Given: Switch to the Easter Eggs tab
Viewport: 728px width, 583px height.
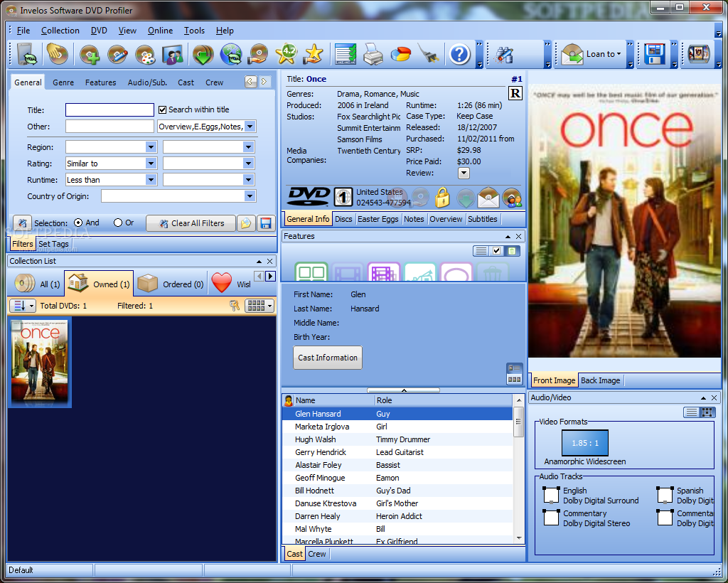Looking at the screenshot, I should (378, 219).
